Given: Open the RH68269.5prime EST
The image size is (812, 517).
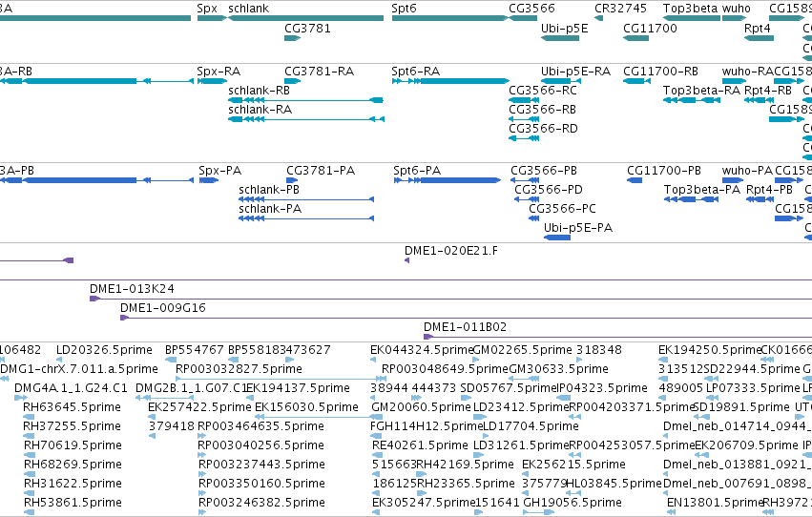Looking at the screenshot, I should click(30, 474).
